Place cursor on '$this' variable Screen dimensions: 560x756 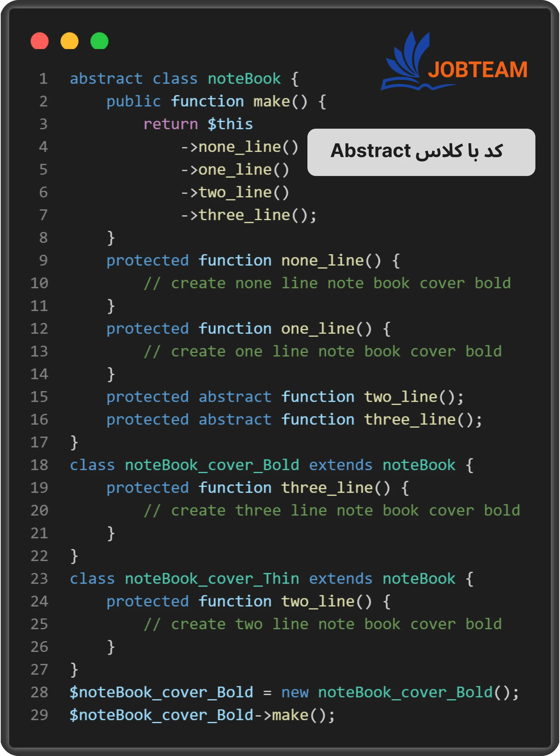[230, 124]
